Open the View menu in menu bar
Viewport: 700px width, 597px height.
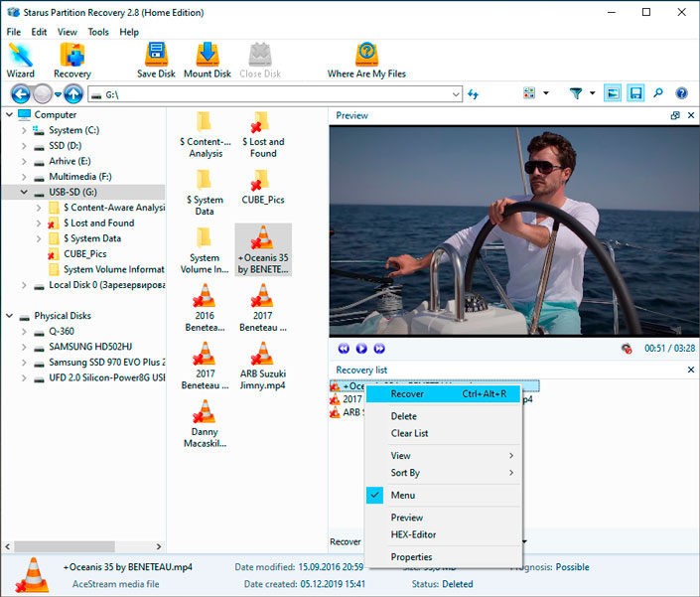(67, 32)
